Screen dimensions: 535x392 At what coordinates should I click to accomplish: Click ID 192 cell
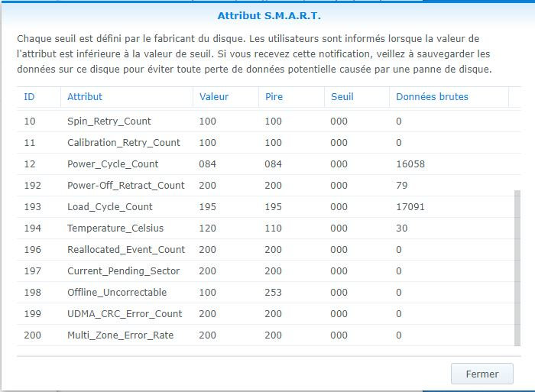tap(32, 185)
